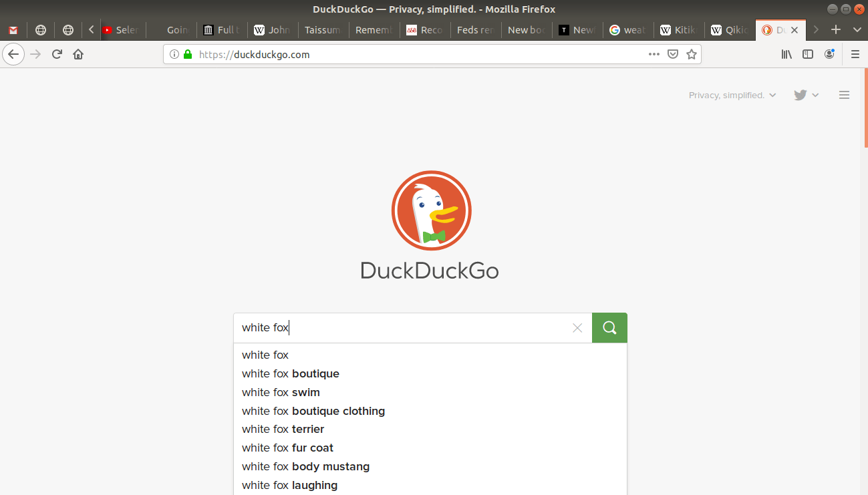Image resolution: width=868 pixels, height=495 pixels.
Task: Open the Firefox hamburger menu
Action: click(855, 54)
